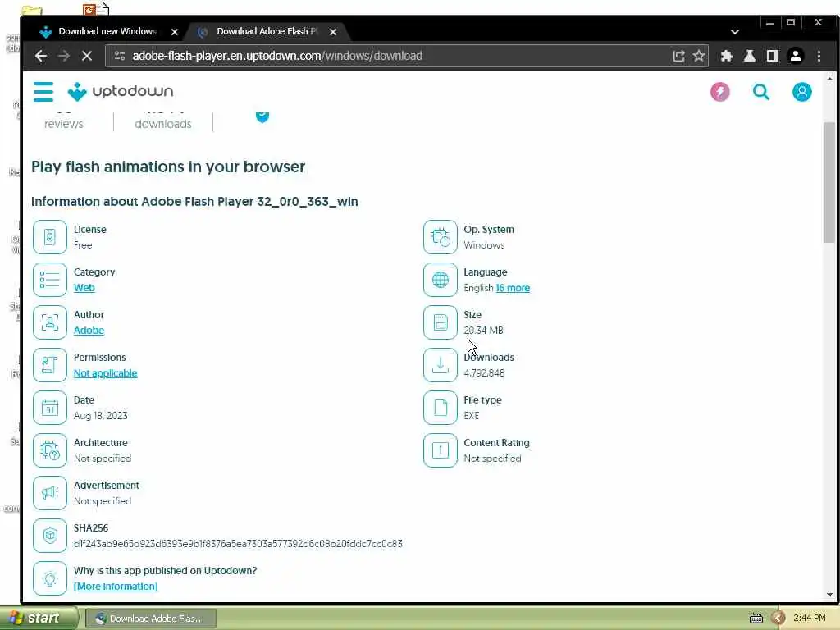The image size is (840, 630).
Task: Expand hidden system tray icons arrow
Action: point(778,619)
